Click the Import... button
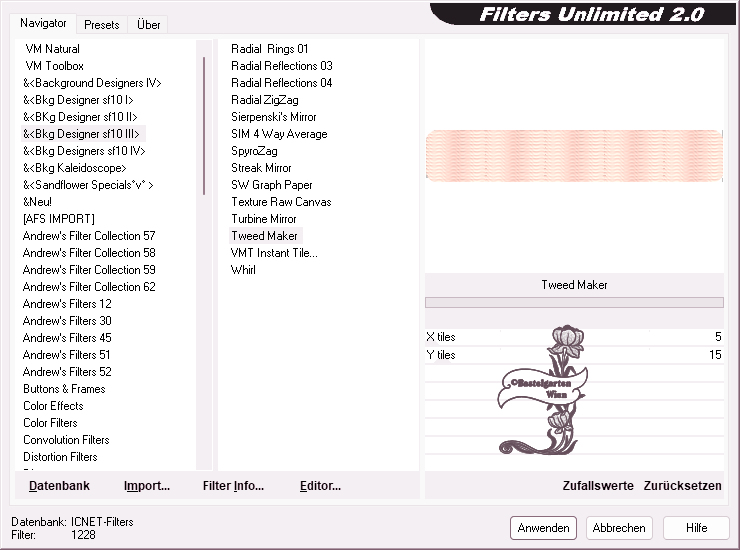The image size is (740, 550). 147,486
